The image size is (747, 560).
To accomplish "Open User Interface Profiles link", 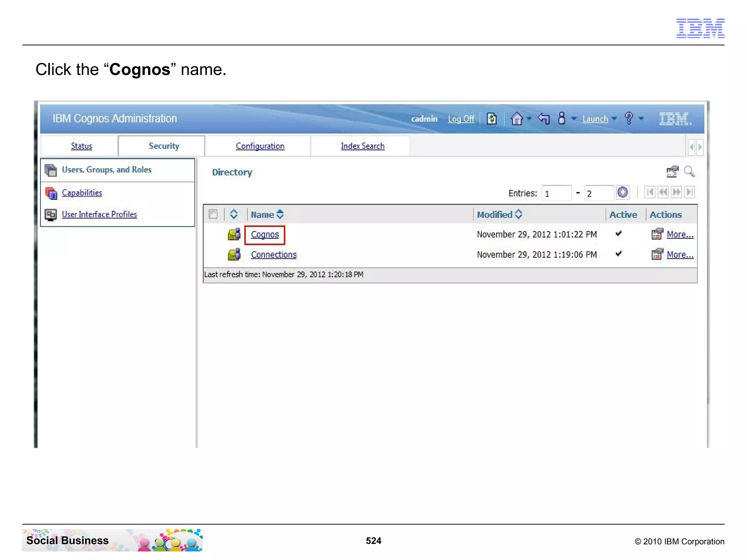I will pos(100,214).
